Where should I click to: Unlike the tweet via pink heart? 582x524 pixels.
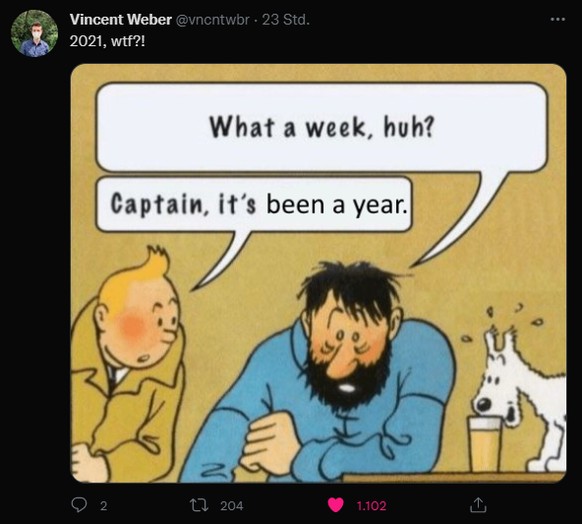point(335,505)
